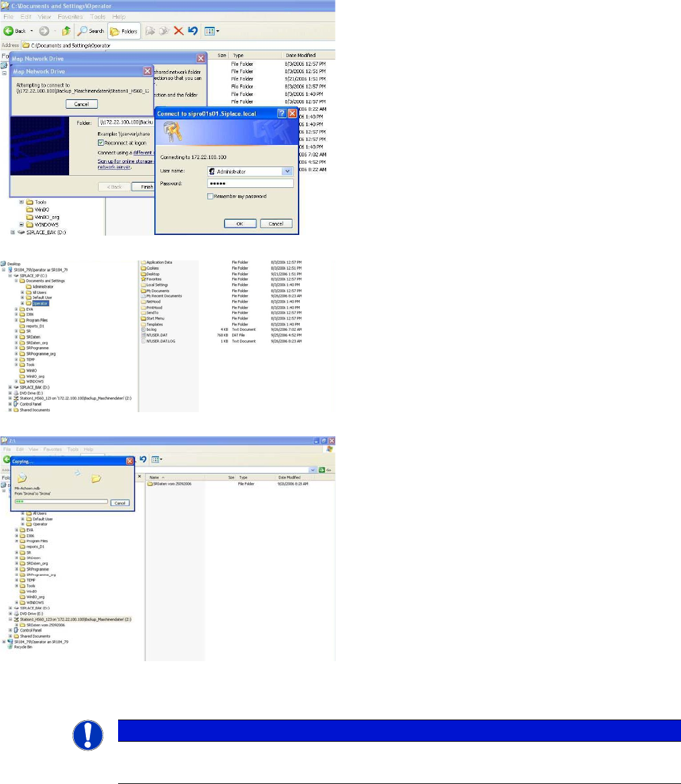681x784 pixels.
Task: Expand the SIPLACE_BAK (D:) drive in Operator window tree
Action: 13,232
